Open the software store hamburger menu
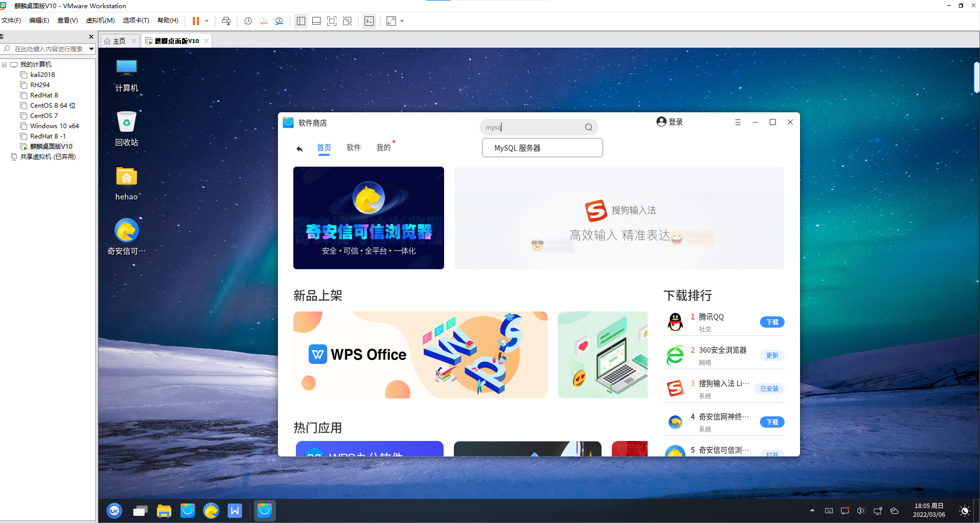This screenshot has height=523, width=980. pos(738,122)
